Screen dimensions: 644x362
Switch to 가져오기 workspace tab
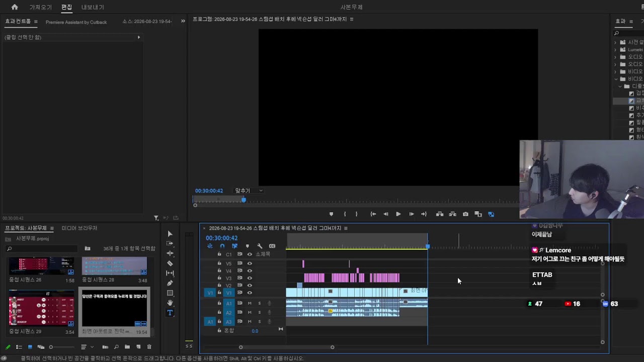click(x=41, y=7)
